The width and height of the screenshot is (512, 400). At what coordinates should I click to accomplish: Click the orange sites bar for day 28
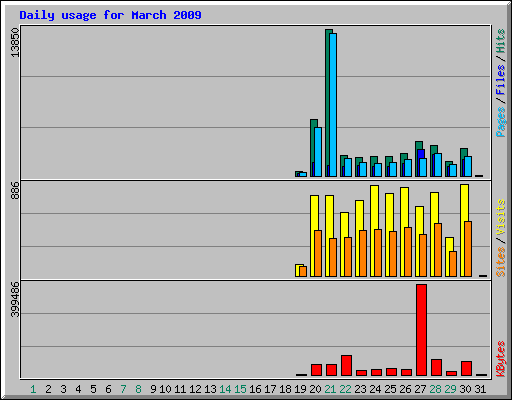tap(438, 250)
